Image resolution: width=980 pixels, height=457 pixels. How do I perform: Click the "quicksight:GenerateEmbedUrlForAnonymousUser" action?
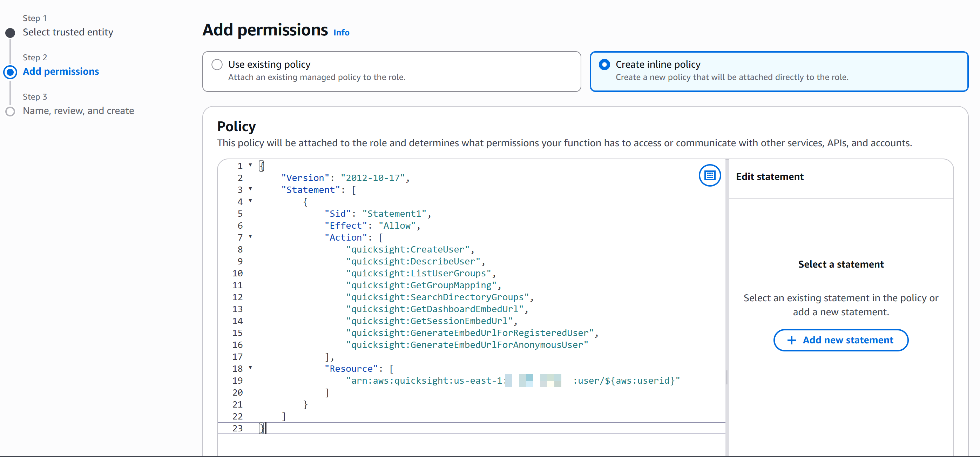[x=467, y=345]
